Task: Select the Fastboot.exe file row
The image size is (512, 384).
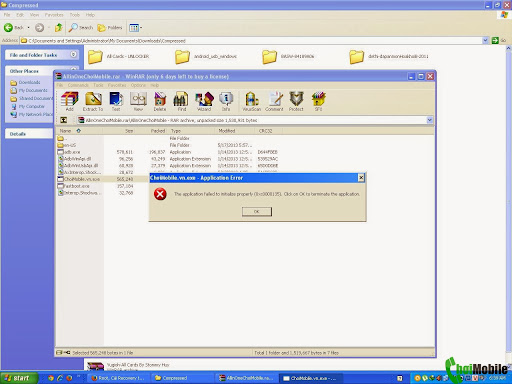Action: [x=103, y=186]
